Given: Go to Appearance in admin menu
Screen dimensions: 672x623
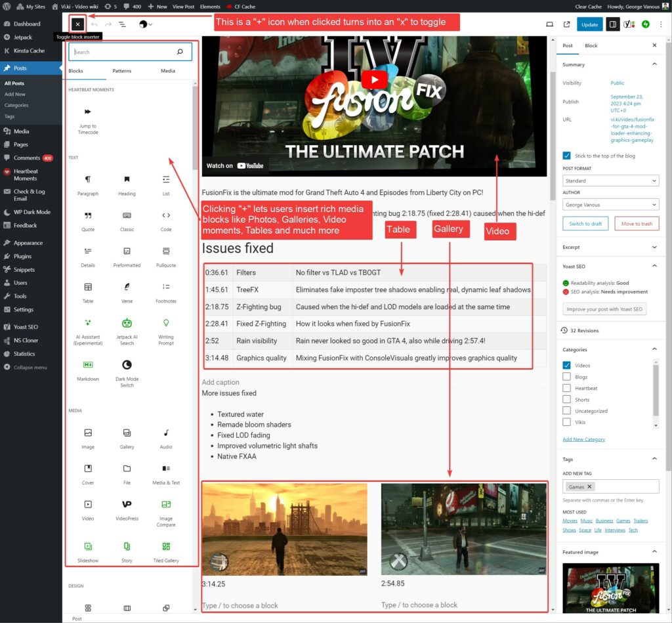Looking at the screenshot, I should click(x=28, y=243).
